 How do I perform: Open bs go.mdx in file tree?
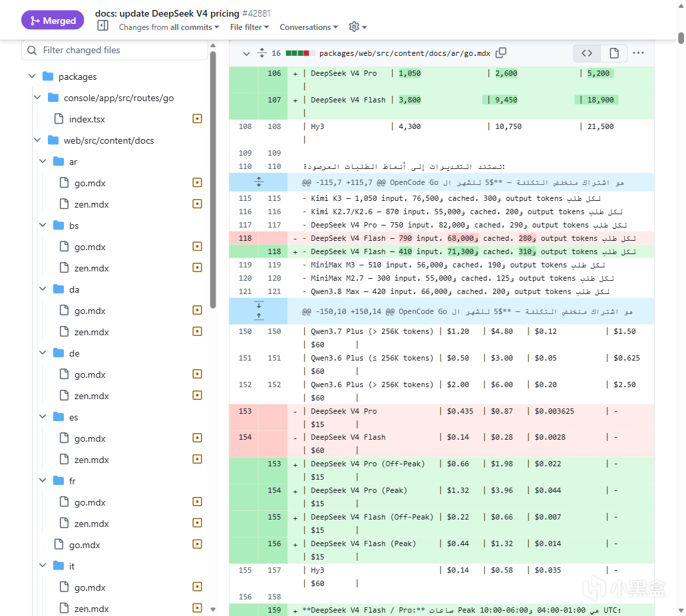click(90, 247)
